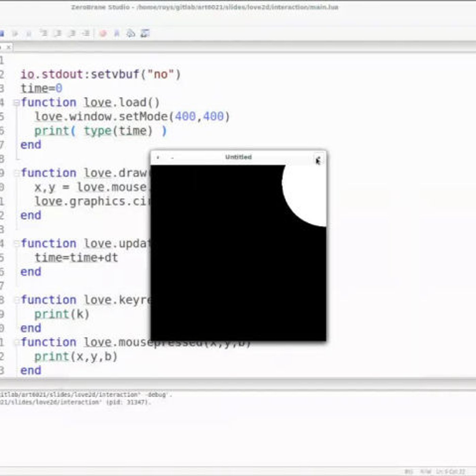Toggle breakpoint using red dot icon
This screenshot has width=476, height=476.
(103, 33)
